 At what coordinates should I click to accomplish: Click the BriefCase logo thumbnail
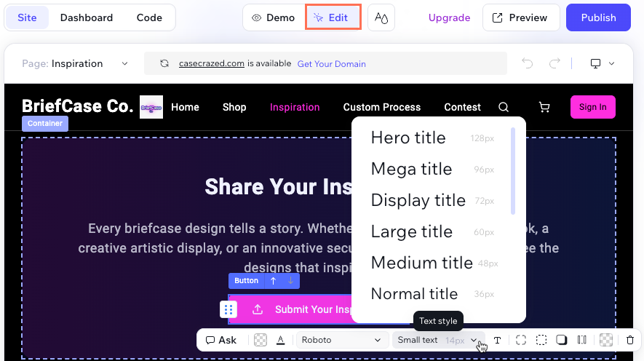coord(151,107)
